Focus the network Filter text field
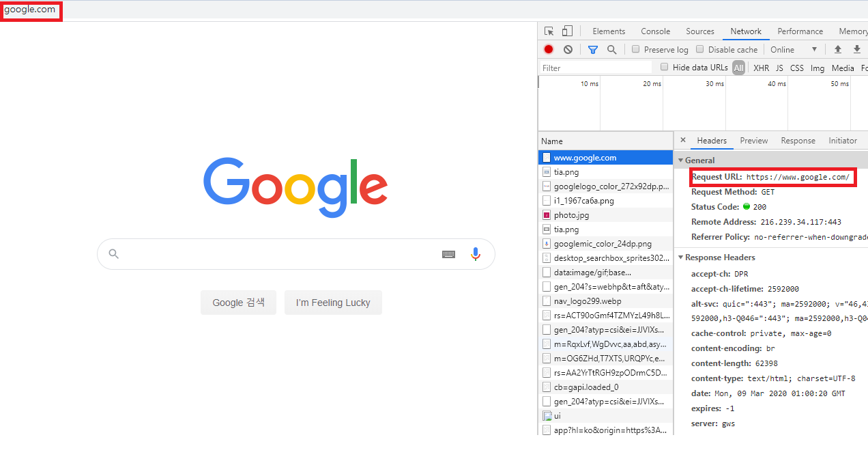868x474 pixels. 596,68
